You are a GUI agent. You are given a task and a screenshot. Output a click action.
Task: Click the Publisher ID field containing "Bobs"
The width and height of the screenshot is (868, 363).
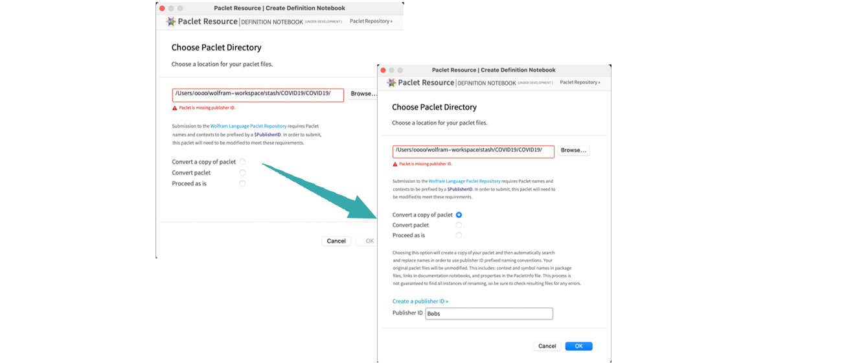point(489,314)
